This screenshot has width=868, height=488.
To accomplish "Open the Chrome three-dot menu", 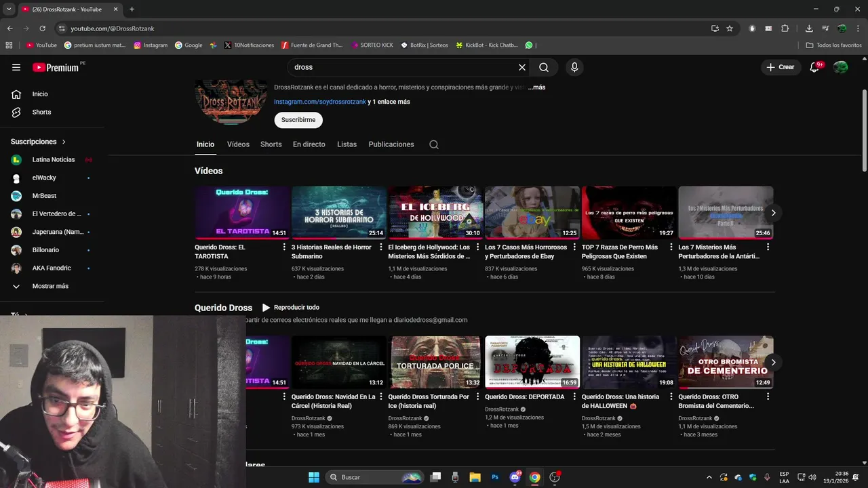I will click(x=859, y=28).
